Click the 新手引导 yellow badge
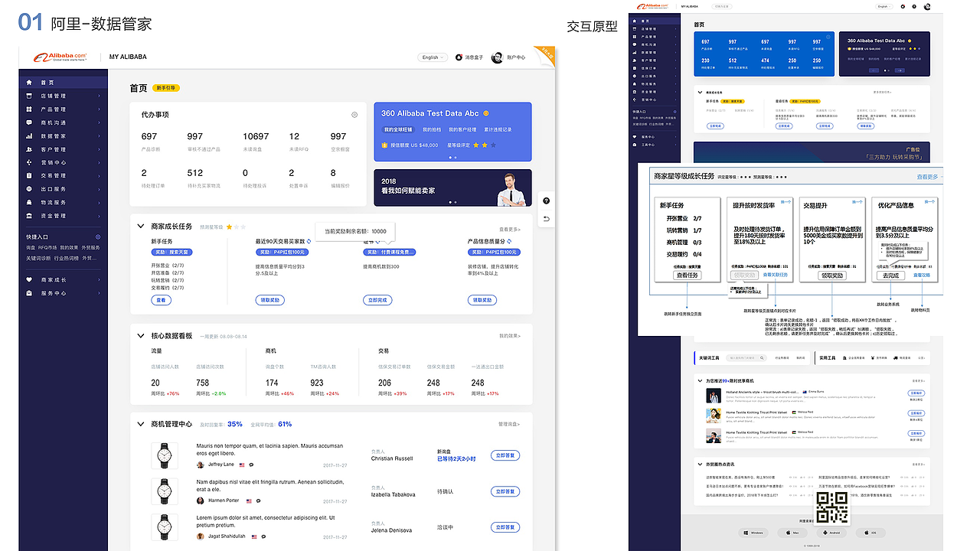980x551 pixels. 165,88
